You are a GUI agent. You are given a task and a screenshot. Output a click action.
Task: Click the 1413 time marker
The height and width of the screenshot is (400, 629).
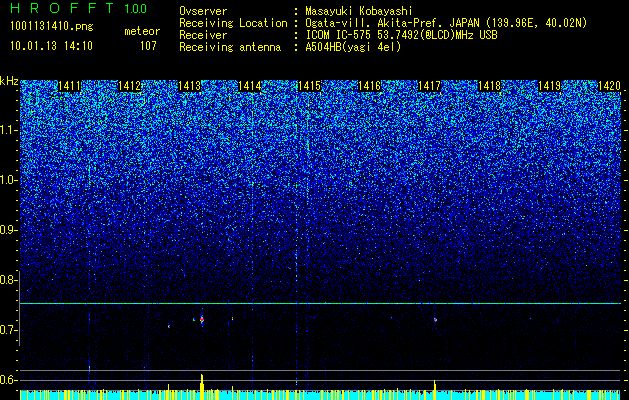[189, 86]
